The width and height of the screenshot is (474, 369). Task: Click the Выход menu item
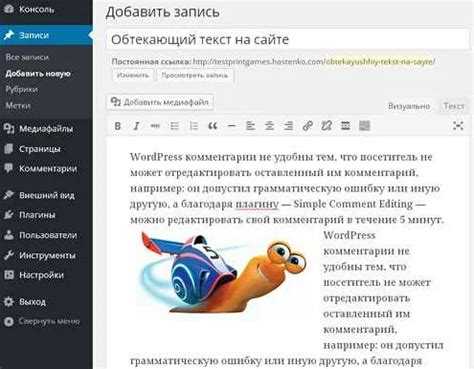pyautogui.click(x=46, y=302)
